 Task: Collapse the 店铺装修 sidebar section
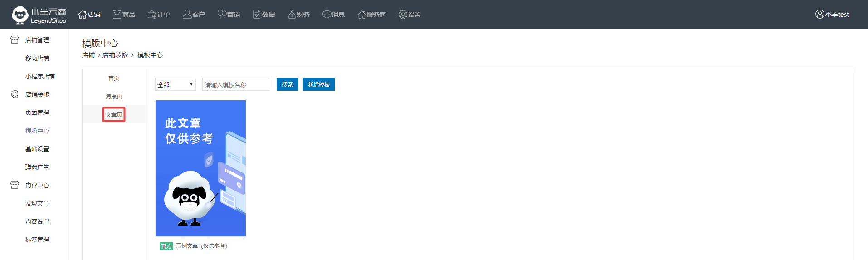tap(37, 94)
